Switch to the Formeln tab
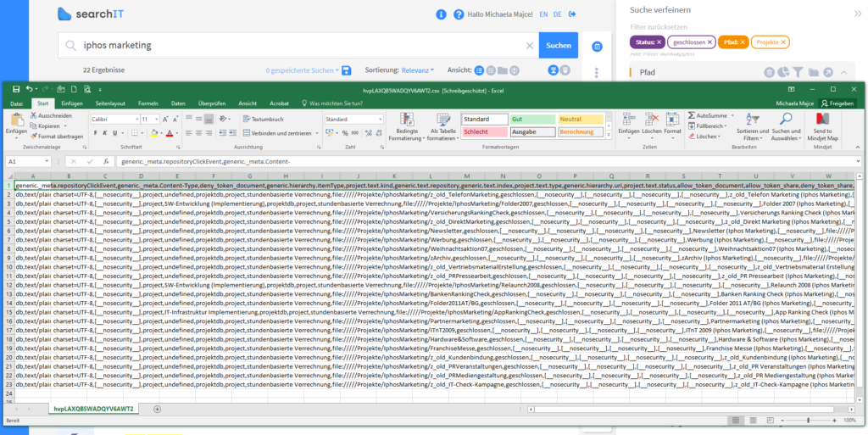868x435 pixels. click(x=147, y=103)
